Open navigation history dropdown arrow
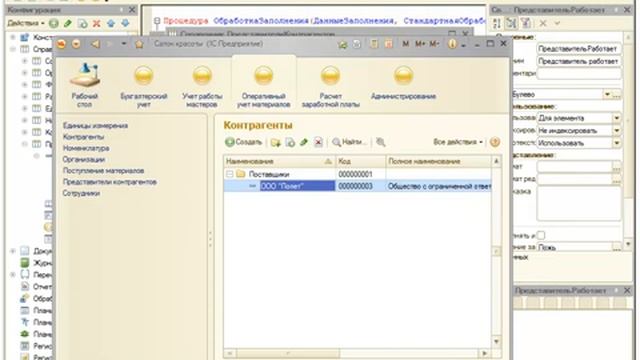640x360 pixels. 124,44
